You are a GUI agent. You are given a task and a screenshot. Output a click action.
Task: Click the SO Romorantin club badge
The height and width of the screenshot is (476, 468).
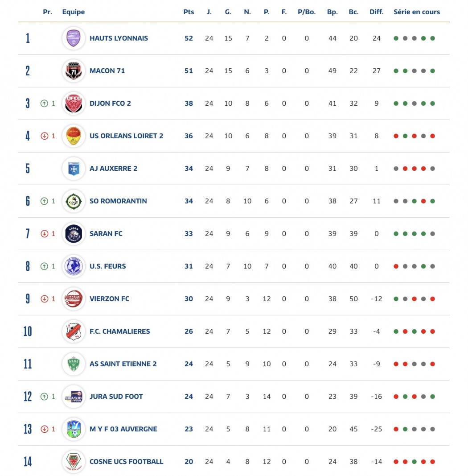pos(74,201)
